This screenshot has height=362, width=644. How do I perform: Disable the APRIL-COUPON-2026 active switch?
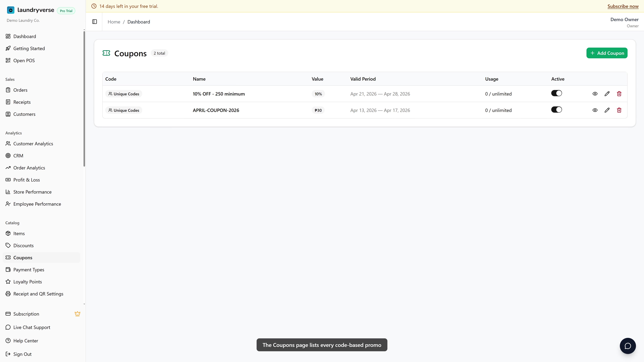[x=556, y=110]
